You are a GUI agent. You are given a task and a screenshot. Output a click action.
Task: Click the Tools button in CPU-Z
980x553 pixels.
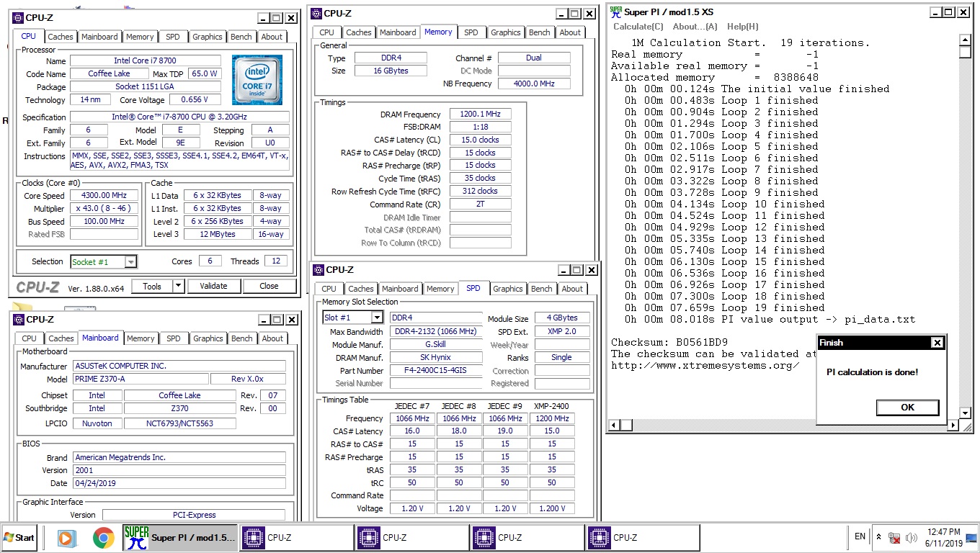[152, 286]
